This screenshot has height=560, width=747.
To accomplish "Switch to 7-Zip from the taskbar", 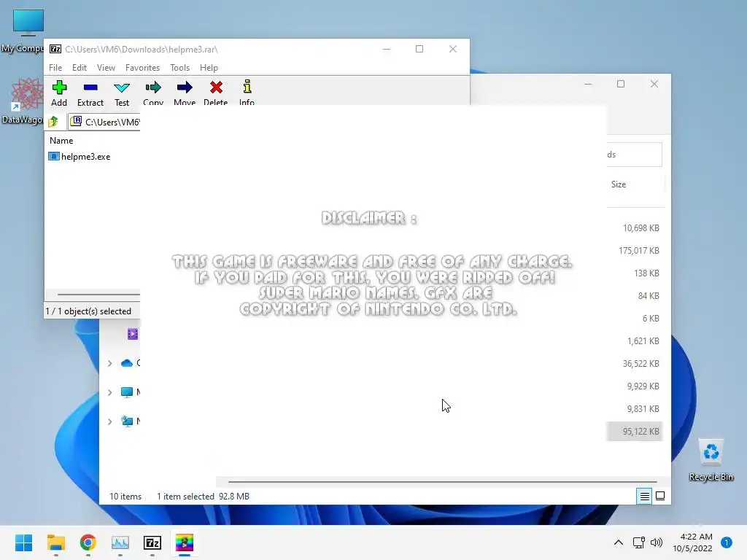I will [152, 542].
